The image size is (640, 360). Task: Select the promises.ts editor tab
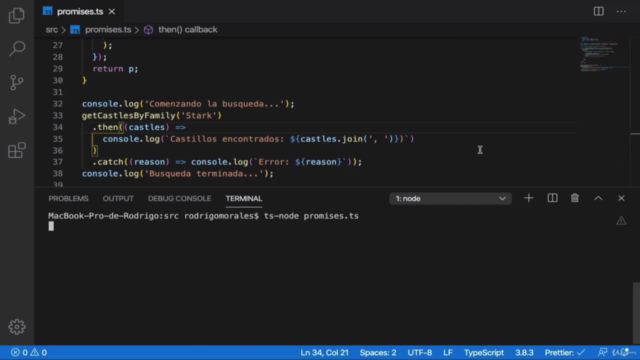click(x=80, y=12)
